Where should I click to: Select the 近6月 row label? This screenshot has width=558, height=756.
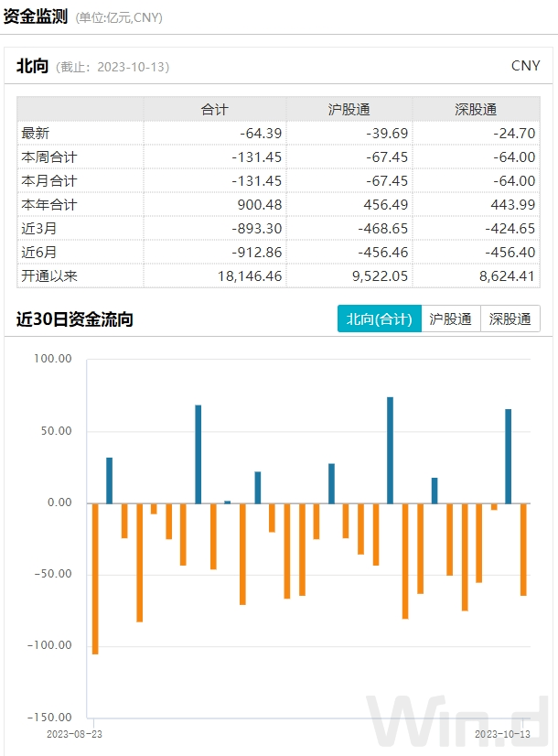click(39, 252)
